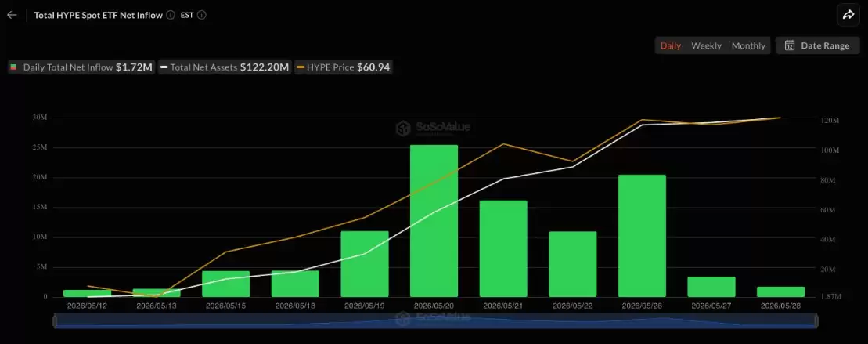Switch to Monthly interval tab
The image size is (868, 344).
coord(748,45)
